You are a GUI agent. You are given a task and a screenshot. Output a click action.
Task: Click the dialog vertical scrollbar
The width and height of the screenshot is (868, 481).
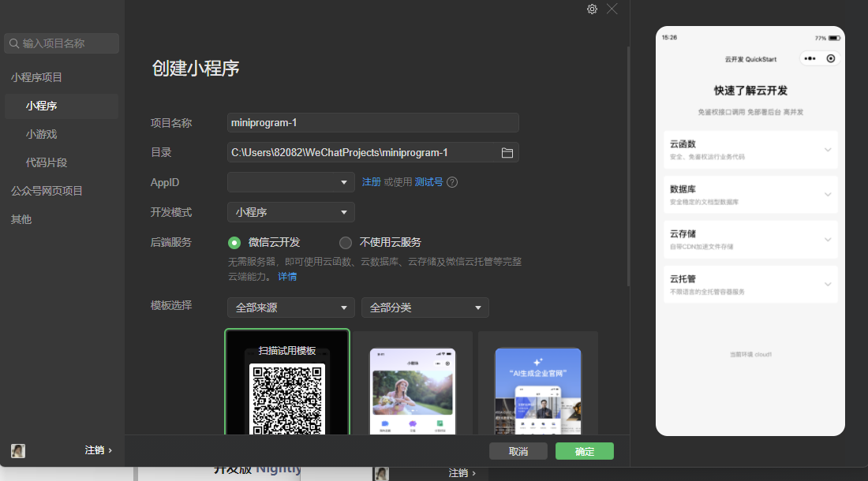tap(628, 166)
